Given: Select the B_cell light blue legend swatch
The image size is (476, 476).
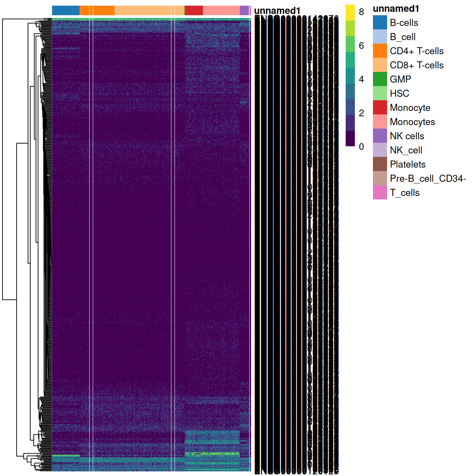Looking at the screenshot, I should tap(380, 37).
